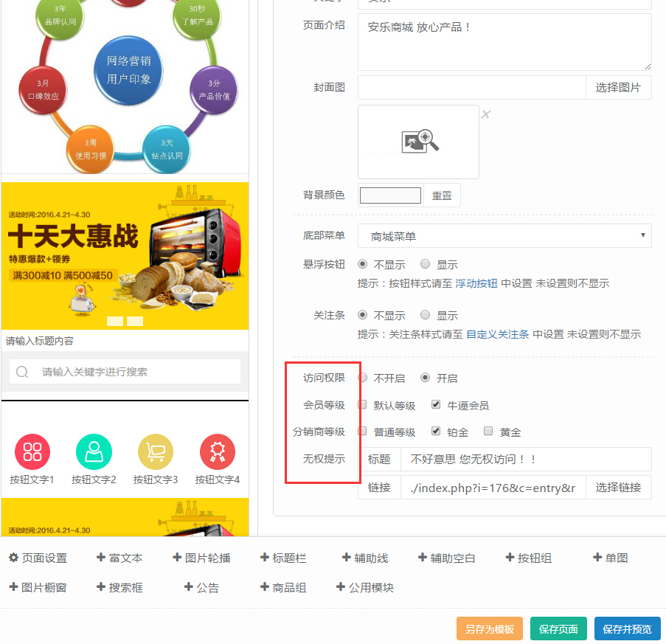Viewport: 666px width, 644px height.
Task: Enable 显示 for 悬浮按钮
Action: pyautogui.click(x=426, y=264)
